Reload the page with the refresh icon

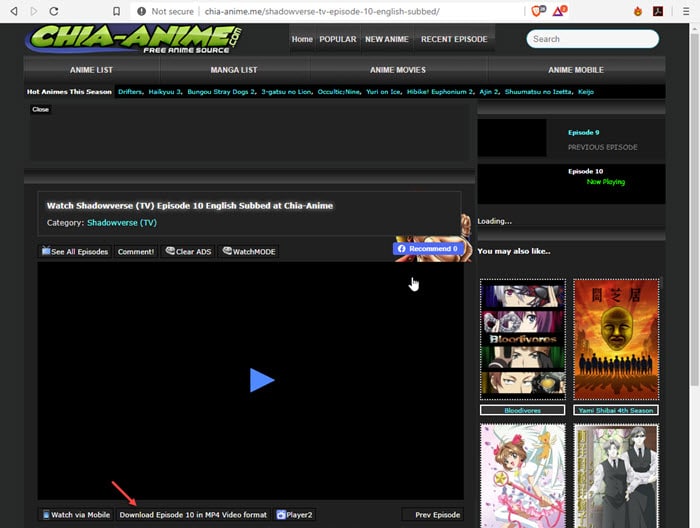pos(54,11)
